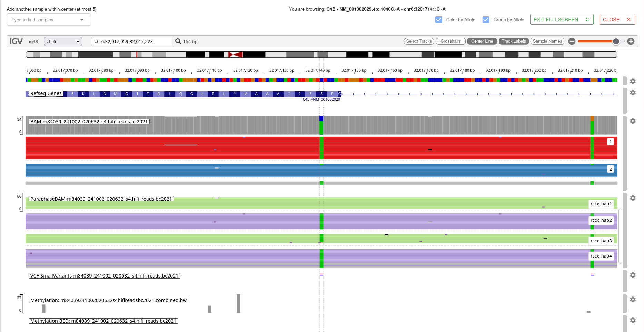This screenshot has height=332, width=644.
Task: Click the CLOSE button
Action: (617, 20)
